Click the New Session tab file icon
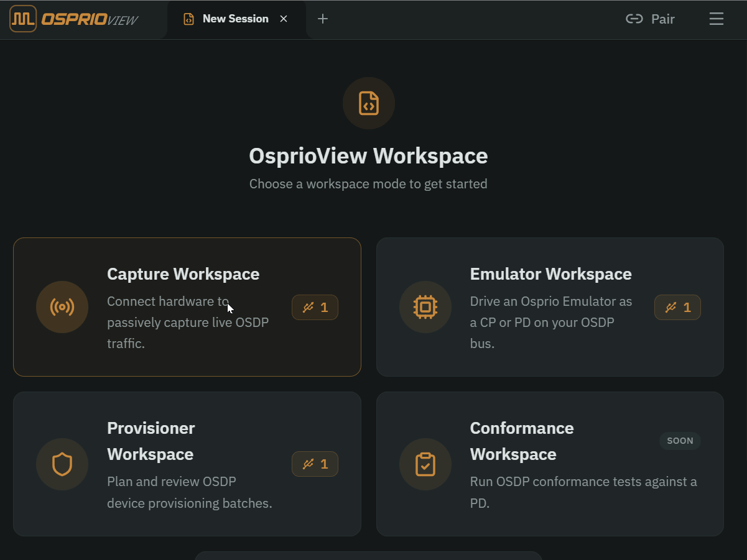Image resolution: width=747 pixels, height=560 pixels. (188, 19)
